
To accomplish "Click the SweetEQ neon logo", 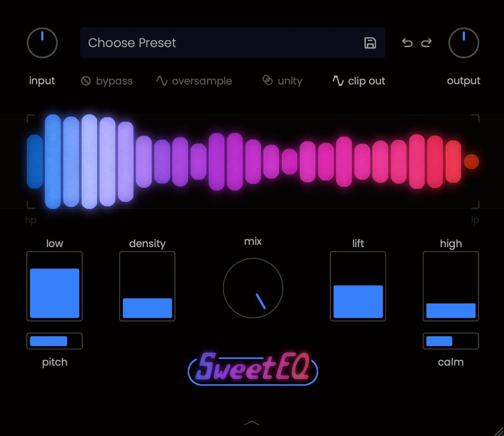I will (x=252, y=368).
